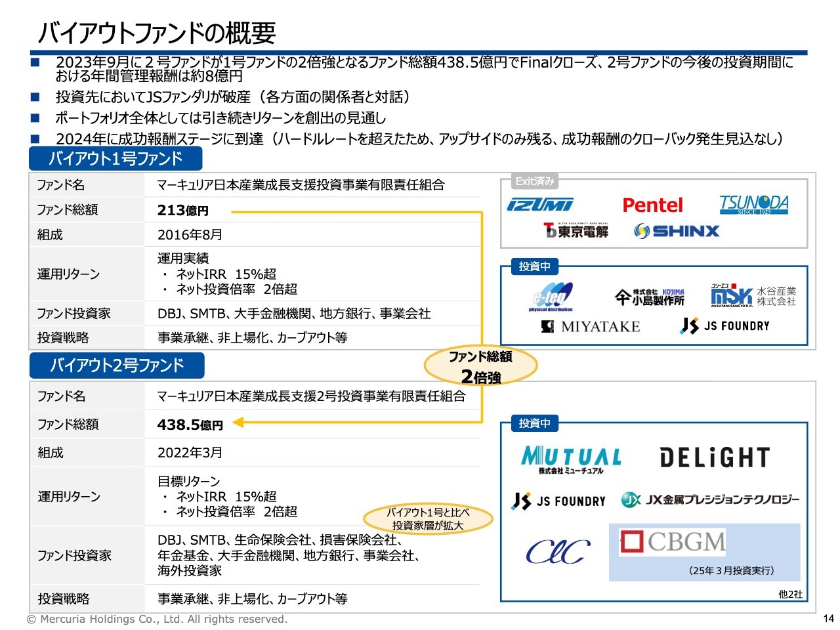Click fund 2 ネット投資倍率 2倍超 line
The height and width of the screenshot is (630, 840).
(x=230, y=511)
